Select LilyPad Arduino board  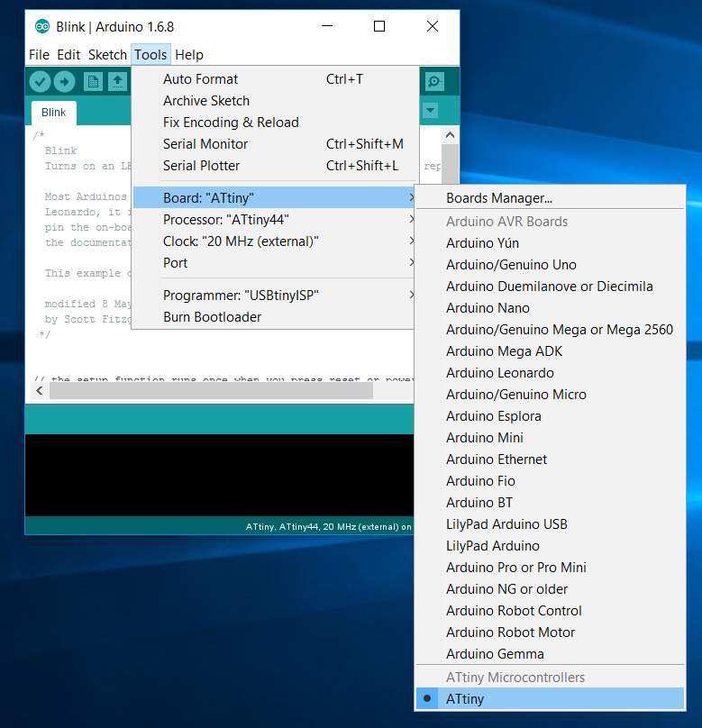[x=551, y=545]
